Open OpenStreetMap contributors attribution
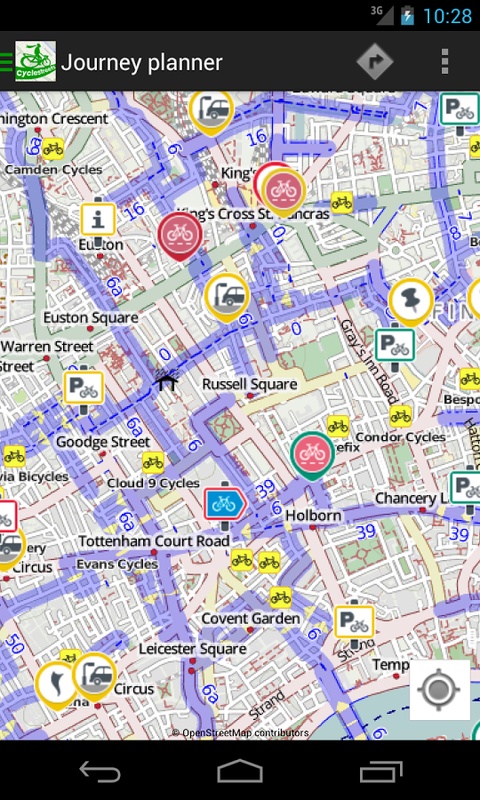Screen dimensions: 480x800 point(240,733)
